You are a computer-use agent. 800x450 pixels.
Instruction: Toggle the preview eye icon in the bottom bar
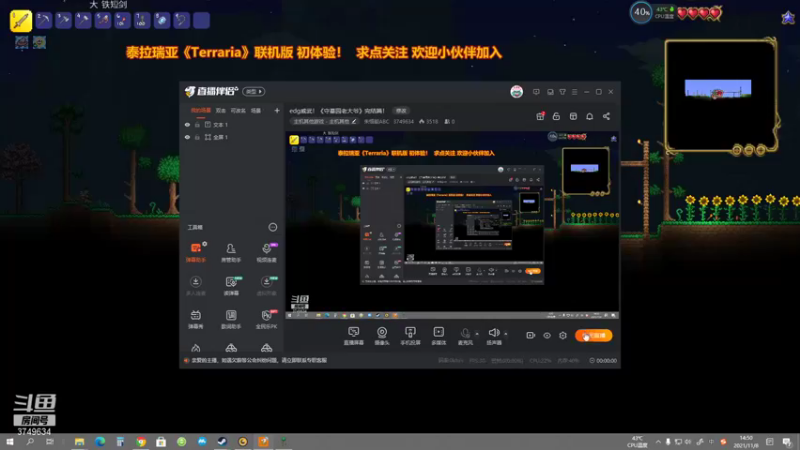pos(546,335)
